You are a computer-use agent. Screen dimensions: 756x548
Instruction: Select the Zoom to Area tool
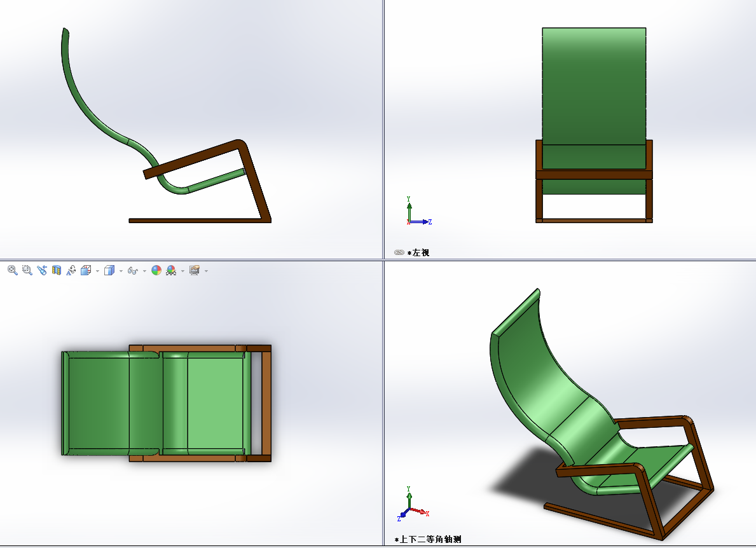[27, 270]
